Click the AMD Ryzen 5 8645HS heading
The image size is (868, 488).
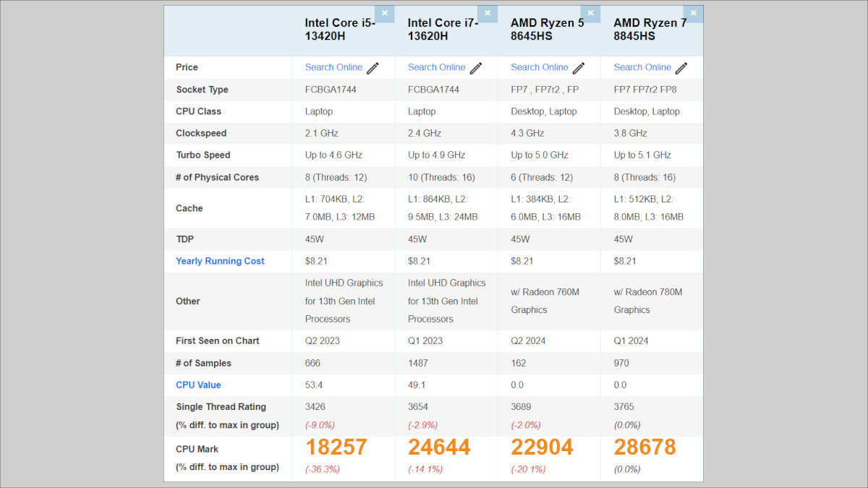pos(547,29)
